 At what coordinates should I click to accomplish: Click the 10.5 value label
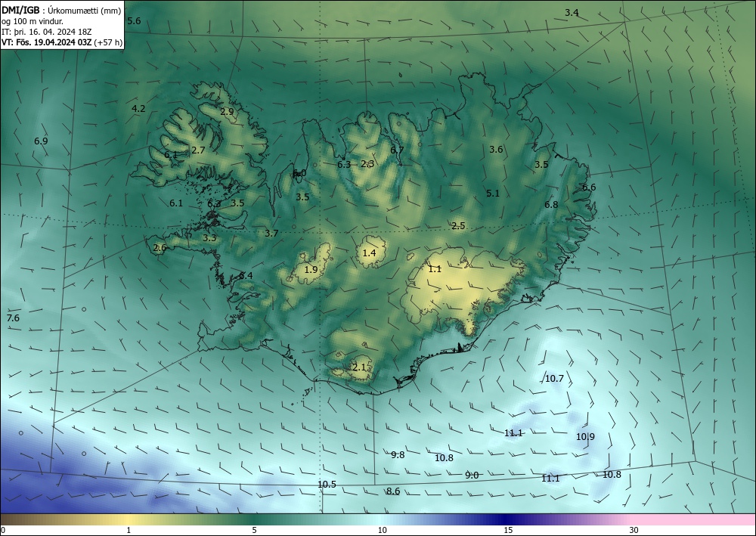tap(327, 485)
